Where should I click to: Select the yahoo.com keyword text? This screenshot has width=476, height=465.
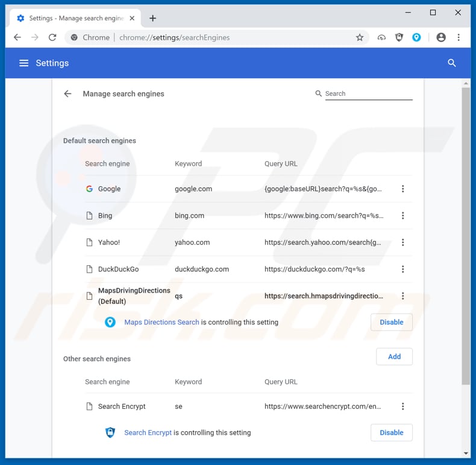192,242
